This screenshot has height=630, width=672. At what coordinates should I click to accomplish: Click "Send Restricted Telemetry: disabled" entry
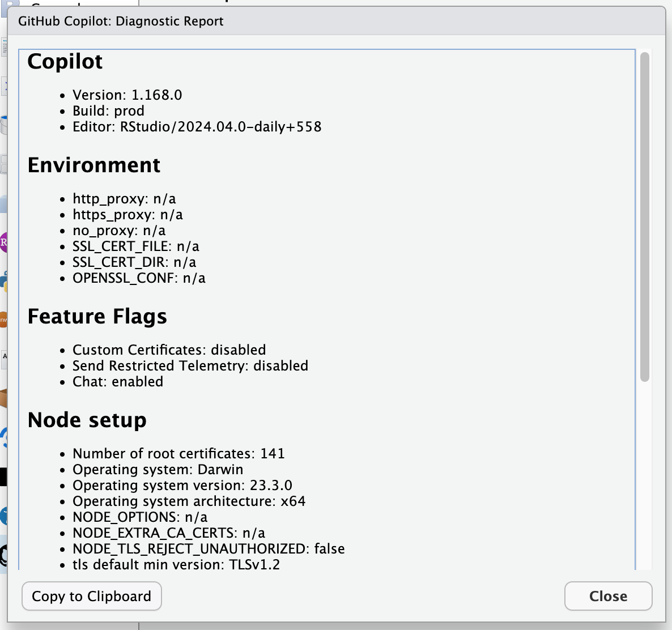pyautogui.click(x=190, y=365)
